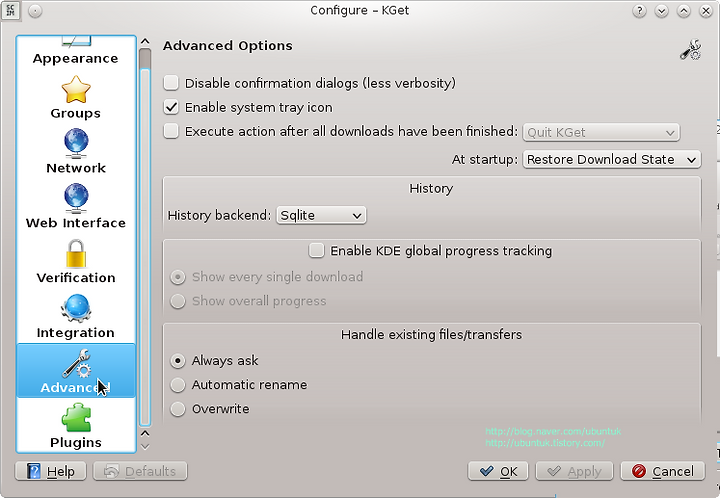Click the Verification label in sidebar
Screen dimensions: 720x498
pyautogui.click(x=76, y=278)
